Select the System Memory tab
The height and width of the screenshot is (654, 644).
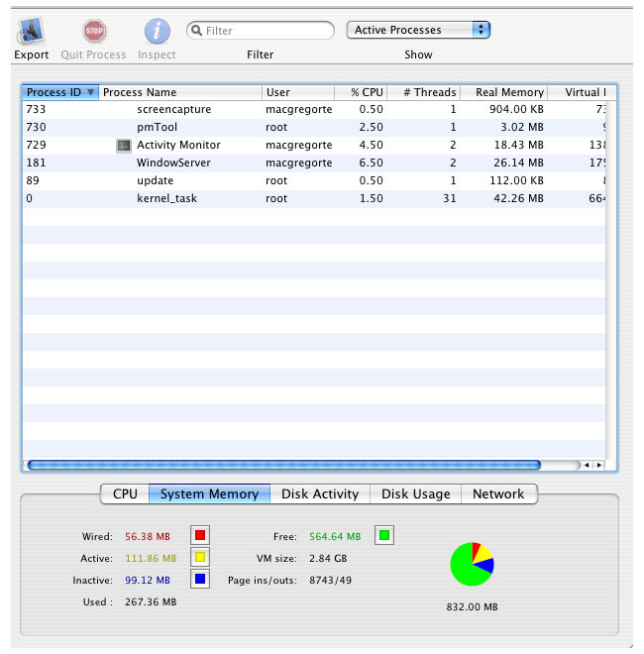[x=209, y=493]
